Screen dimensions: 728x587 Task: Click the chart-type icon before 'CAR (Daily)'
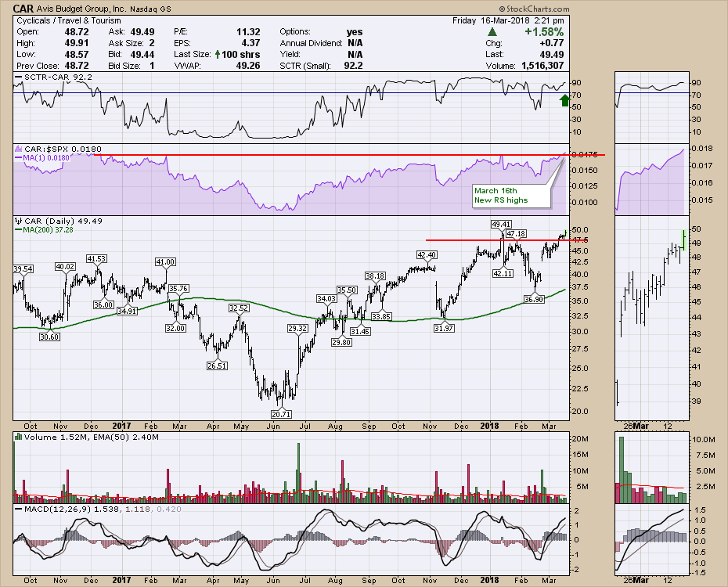pos(19,221)
